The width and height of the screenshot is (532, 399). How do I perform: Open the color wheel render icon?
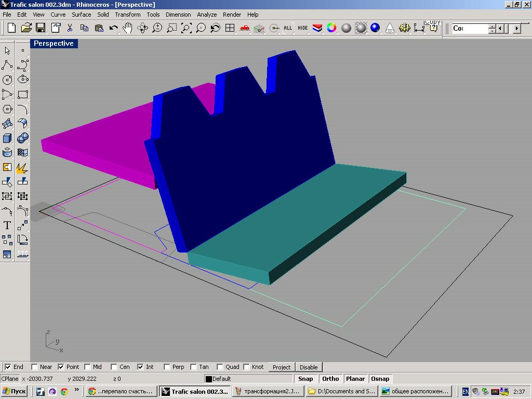pos(331,28)
